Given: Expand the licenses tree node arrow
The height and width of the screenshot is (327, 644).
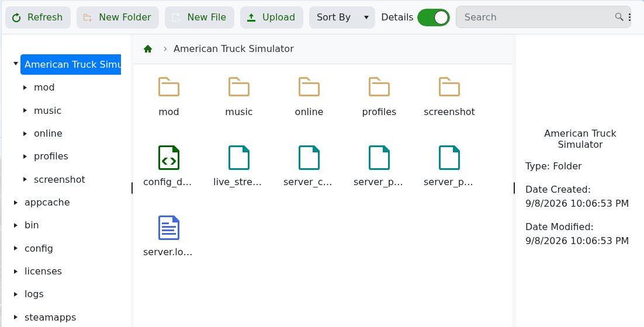Looking at the screenshot, I should pos(16,271).
